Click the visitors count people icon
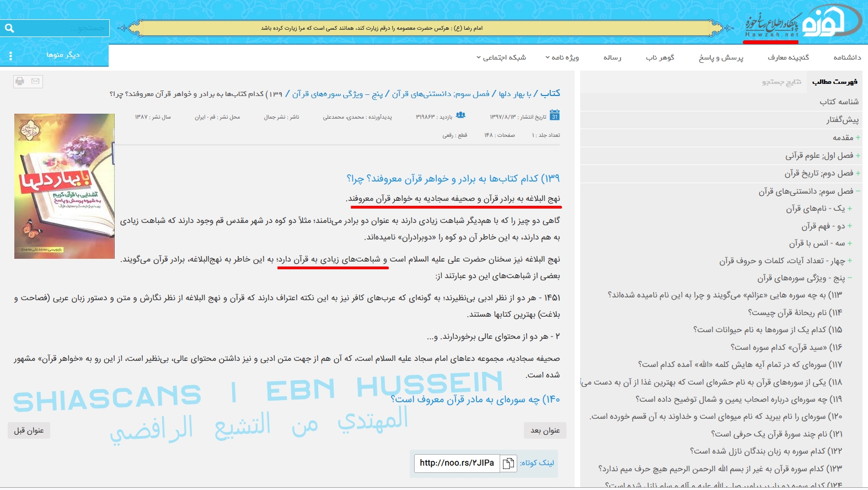Viewport: 868px width, 490px height. (x=460, y=115)
